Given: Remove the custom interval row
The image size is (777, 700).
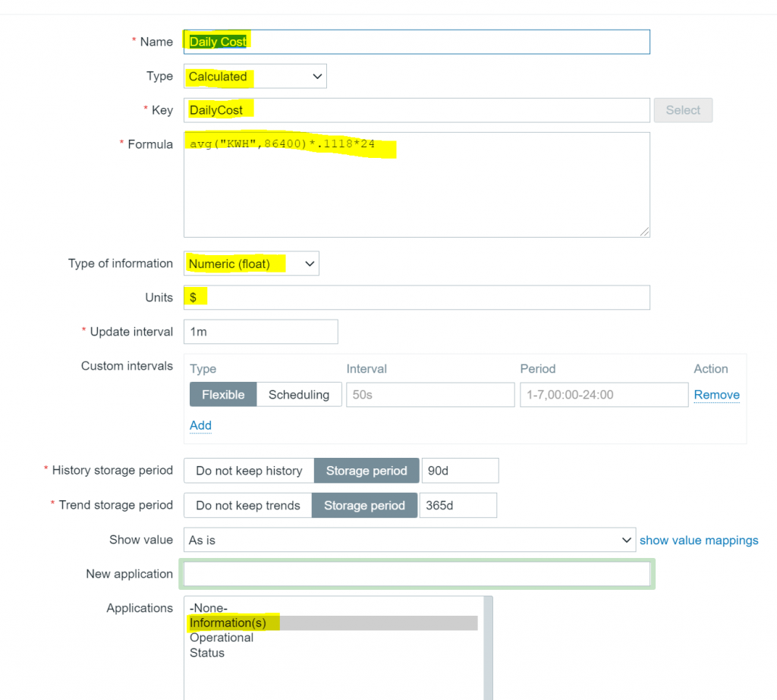Looking at the screenshot, I should pyautogui.click(x=716, y=395).
